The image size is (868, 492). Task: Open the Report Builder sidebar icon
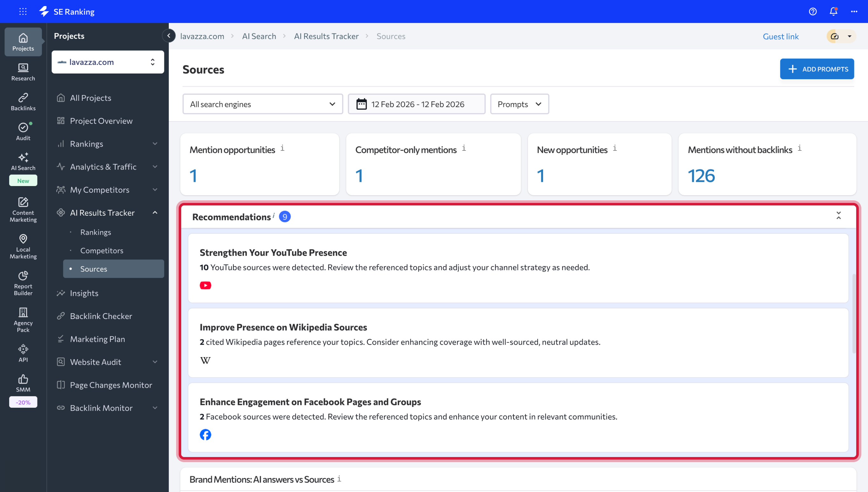[23, 283]
